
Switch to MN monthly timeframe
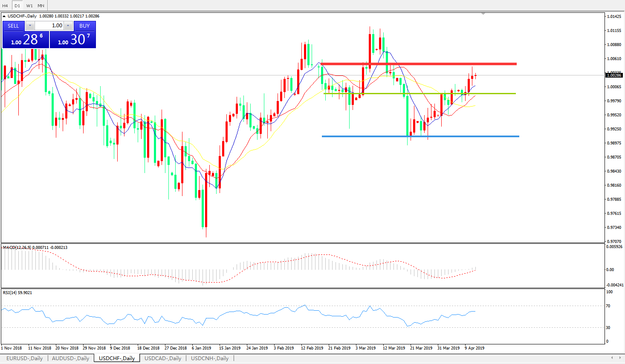click(41, 6)
